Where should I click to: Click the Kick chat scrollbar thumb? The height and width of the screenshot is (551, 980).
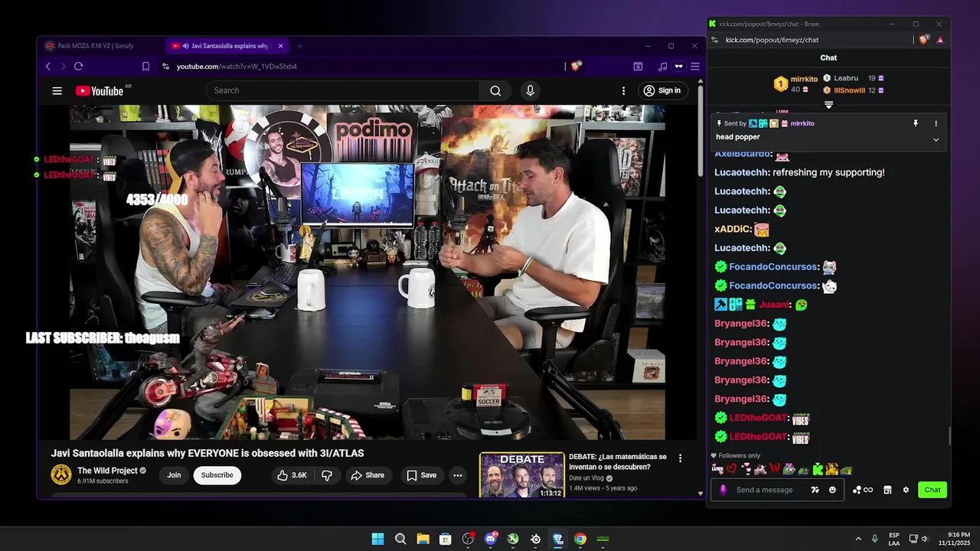coord(950,435)
